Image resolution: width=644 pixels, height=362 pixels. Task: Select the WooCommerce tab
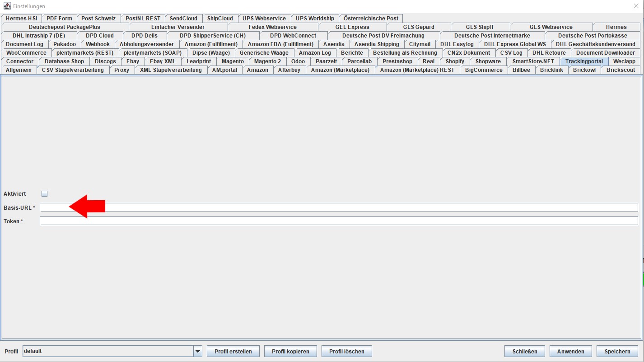pos(26,53)
